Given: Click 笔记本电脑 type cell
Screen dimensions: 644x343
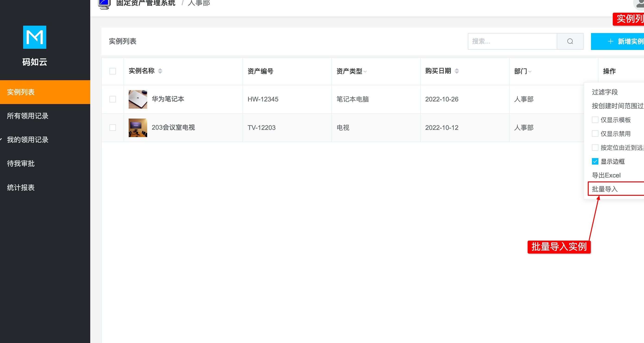Looking at the screenshot, I should point(353,99).
